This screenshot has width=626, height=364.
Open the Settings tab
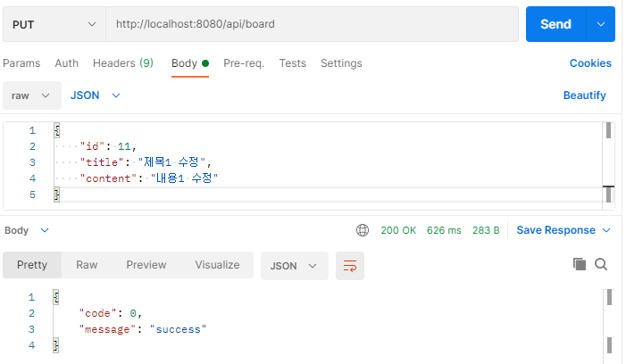click(x=341, y=63)
